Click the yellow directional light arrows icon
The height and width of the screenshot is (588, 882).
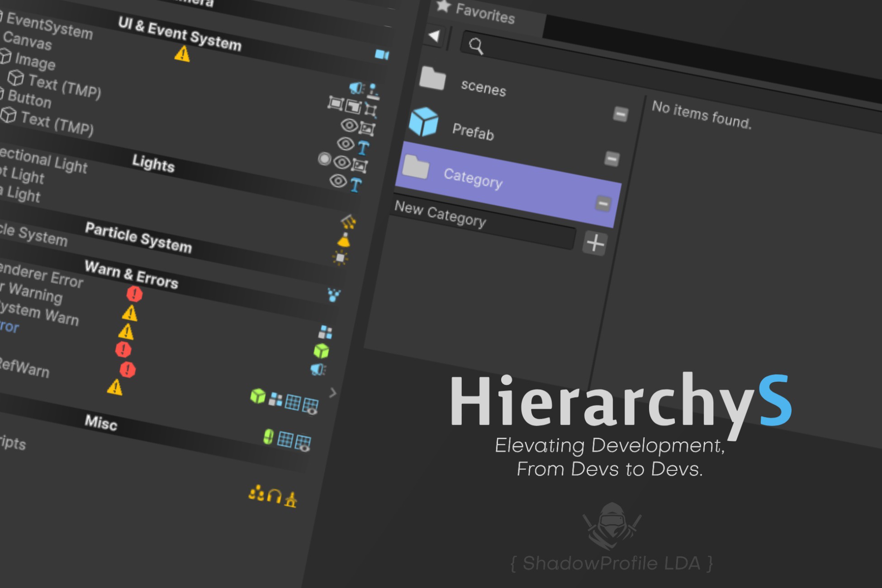tap(348, 221)
